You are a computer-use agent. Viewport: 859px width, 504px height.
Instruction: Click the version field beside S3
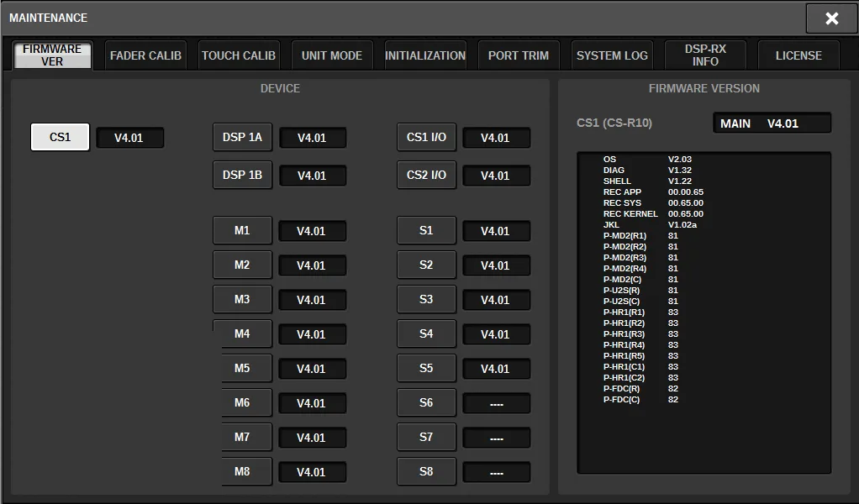497,301
